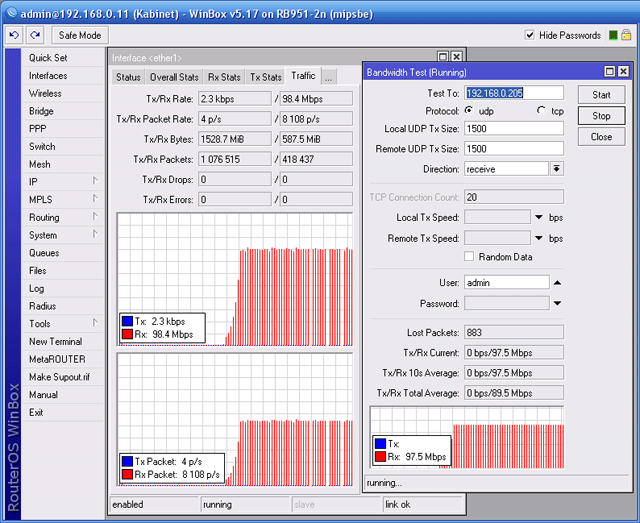Click Local UDP Tx Size field

[514, 129]
